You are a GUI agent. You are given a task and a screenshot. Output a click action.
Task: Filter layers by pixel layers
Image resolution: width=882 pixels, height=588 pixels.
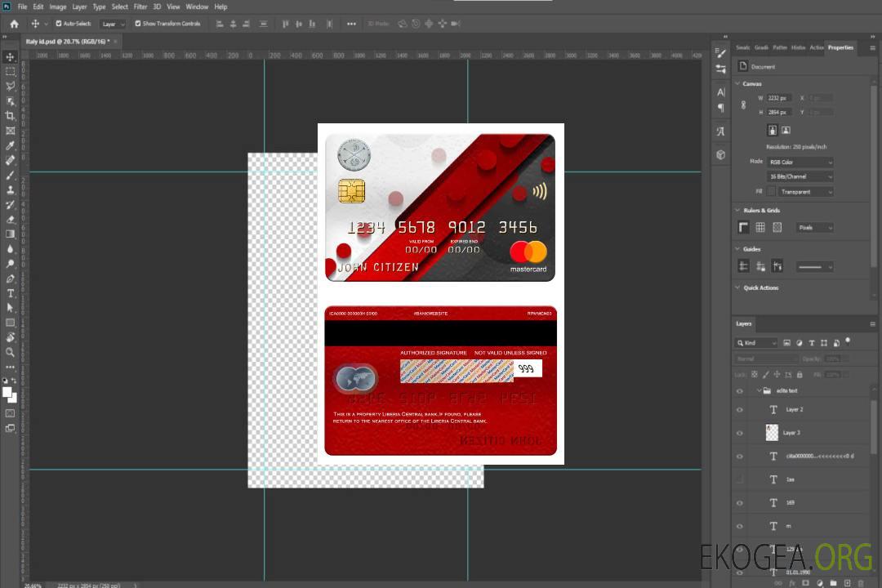(x=786, y=343)
